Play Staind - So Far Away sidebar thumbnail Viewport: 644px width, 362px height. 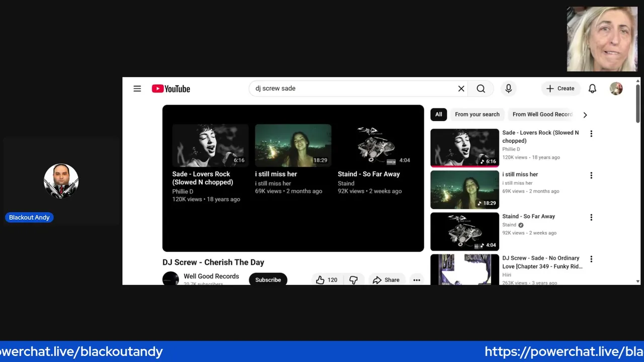pos(465,231)
